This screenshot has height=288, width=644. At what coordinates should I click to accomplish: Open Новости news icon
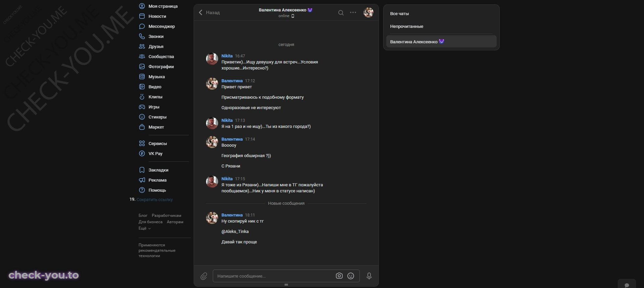click(x=142, y=16)
